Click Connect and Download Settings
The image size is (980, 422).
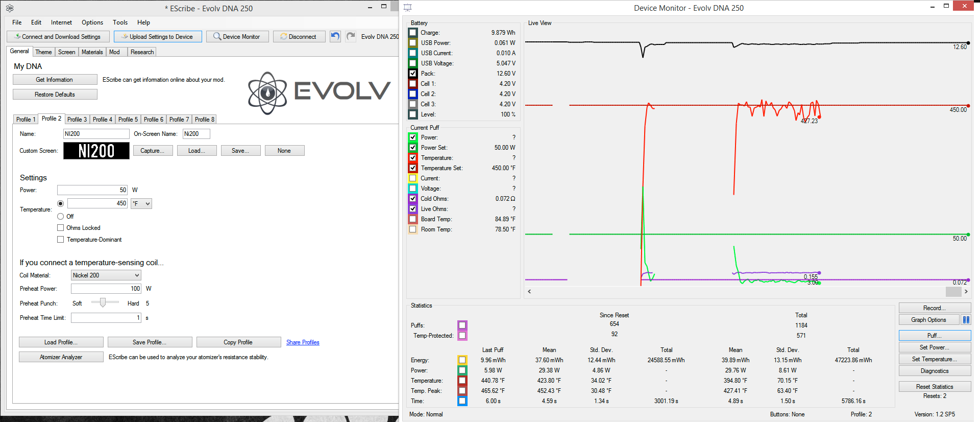point(58,37)
